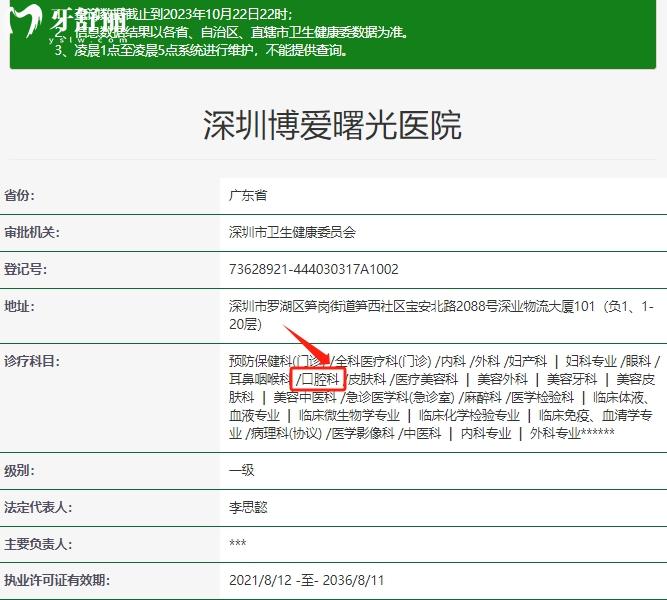Click the notice line about 卫生健康委数据为准
Viewport: 667px width, 600px height.
click(231, 32)
